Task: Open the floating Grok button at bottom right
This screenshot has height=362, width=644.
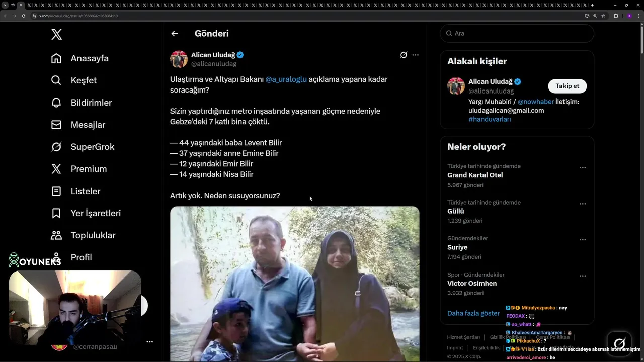Action: 619,343
